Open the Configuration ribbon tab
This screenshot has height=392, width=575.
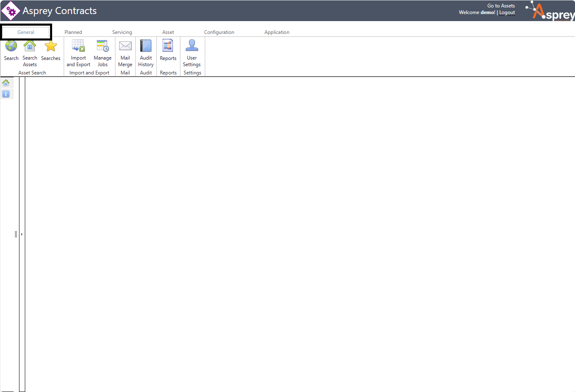coord(219,32)
